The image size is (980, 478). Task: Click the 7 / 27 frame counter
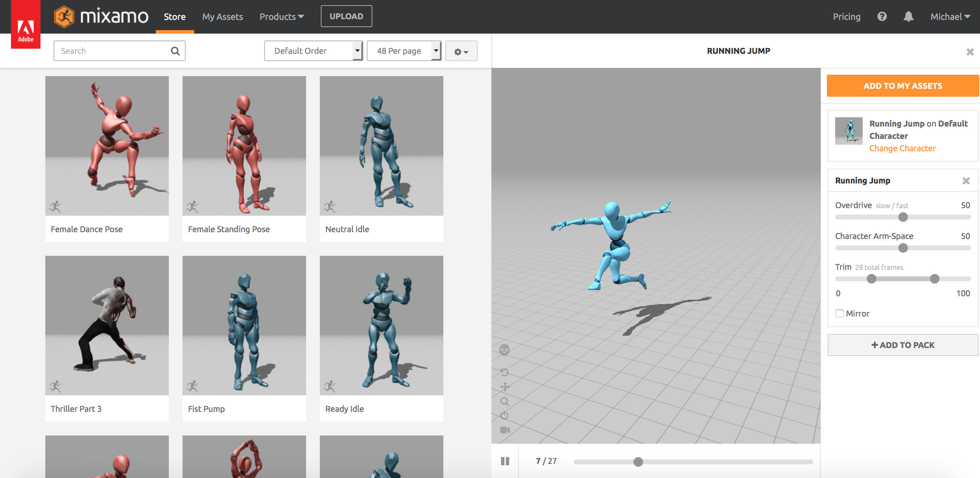tap(546, 461)
